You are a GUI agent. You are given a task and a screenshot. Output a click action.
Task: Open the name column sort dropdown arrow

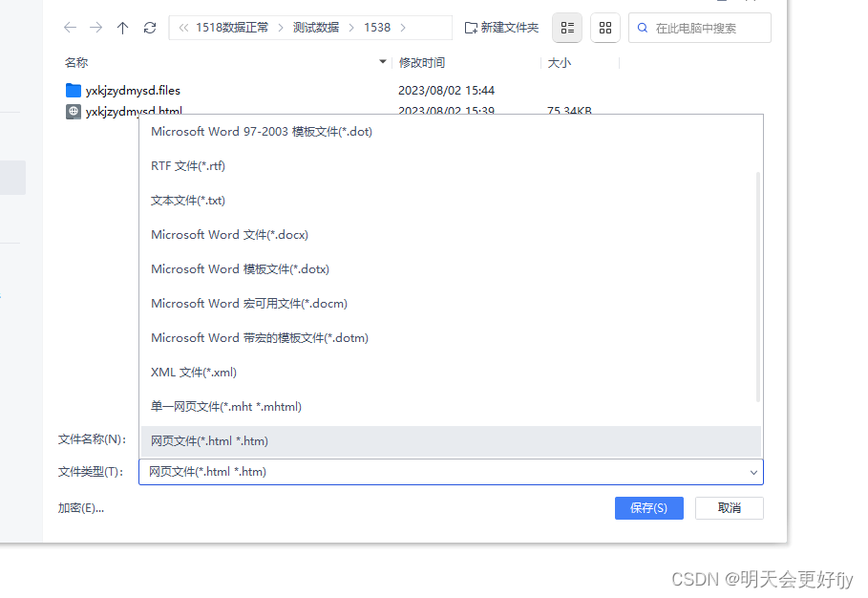[383, 61]
